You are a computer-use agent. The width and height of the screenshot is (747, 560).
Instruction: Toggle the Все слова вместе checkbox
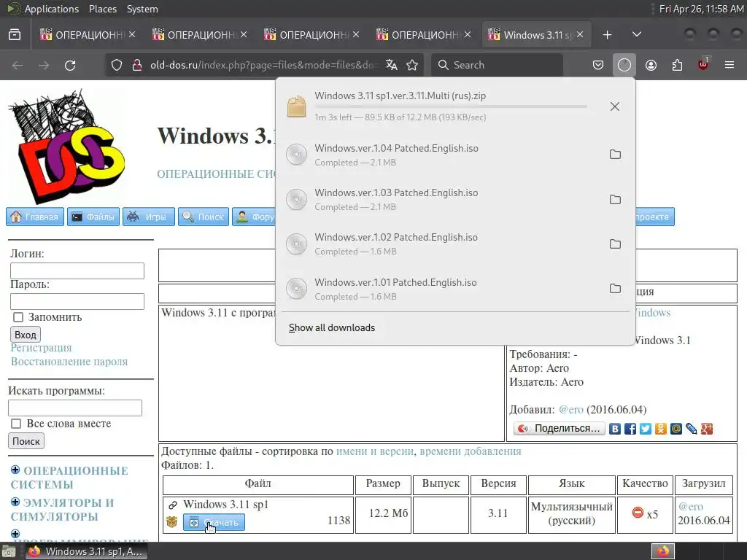click(x=16, y=424)
